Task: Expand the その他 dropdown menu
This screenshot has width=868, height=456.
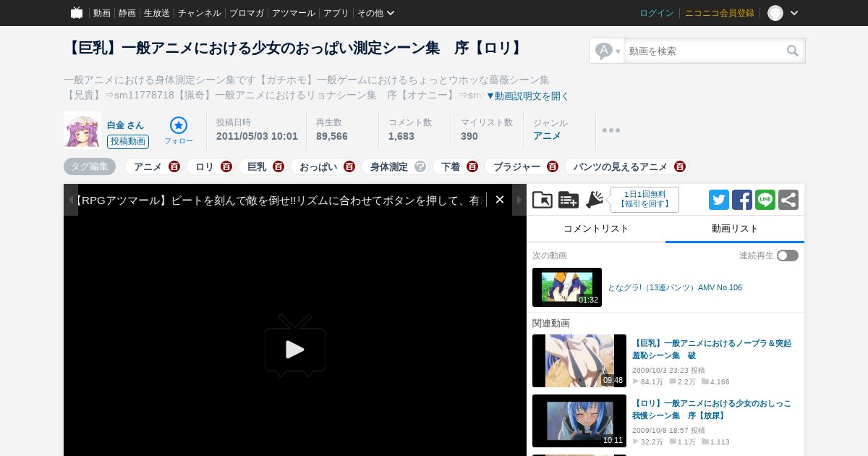Action: click(376, 13)
